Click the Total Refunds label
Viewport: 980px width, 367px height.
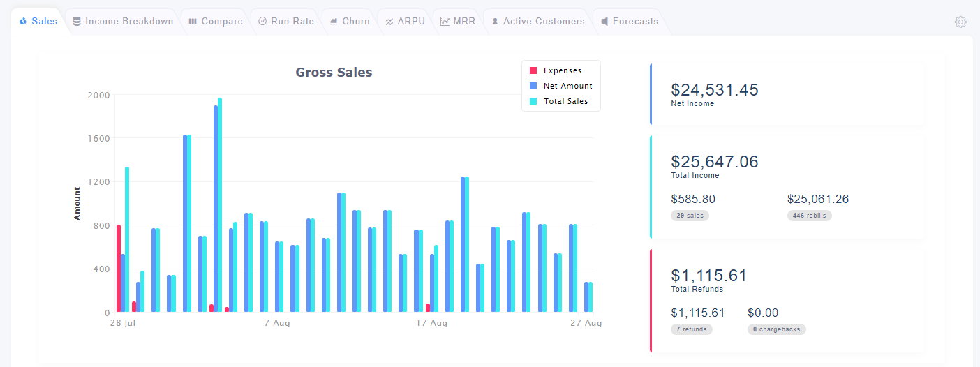point(697,290)
